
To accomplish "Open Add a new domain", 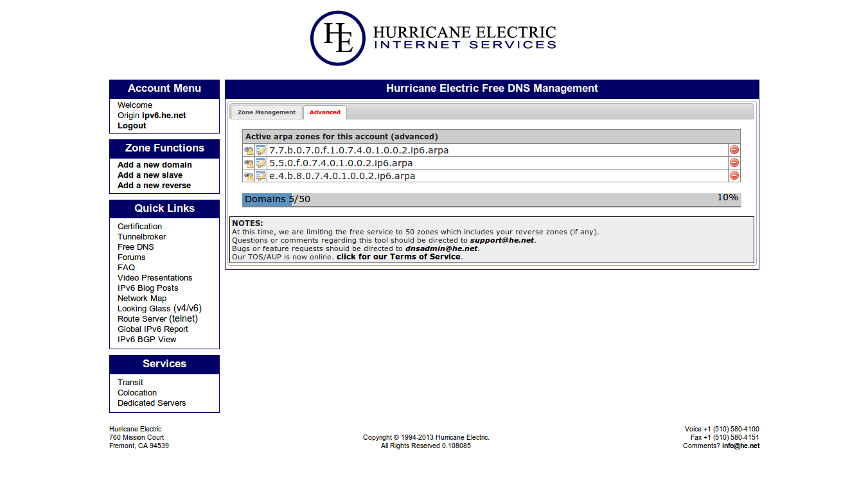I will 155,165.
